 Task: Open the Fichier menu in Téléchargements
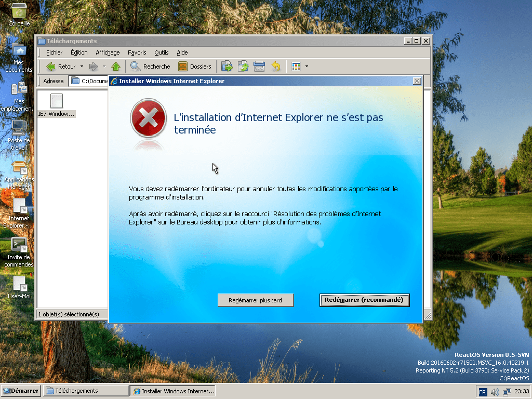pos(54,52)
